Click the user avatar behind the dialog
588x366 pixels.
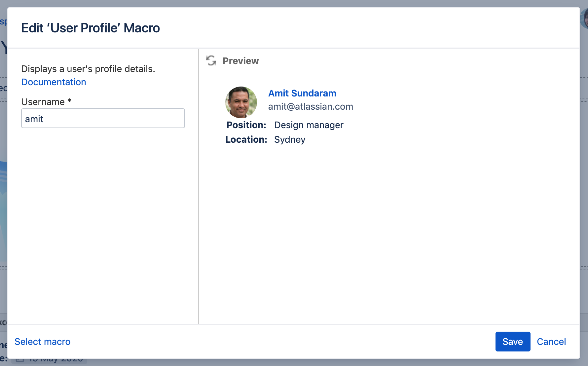[x=584, y=19]
